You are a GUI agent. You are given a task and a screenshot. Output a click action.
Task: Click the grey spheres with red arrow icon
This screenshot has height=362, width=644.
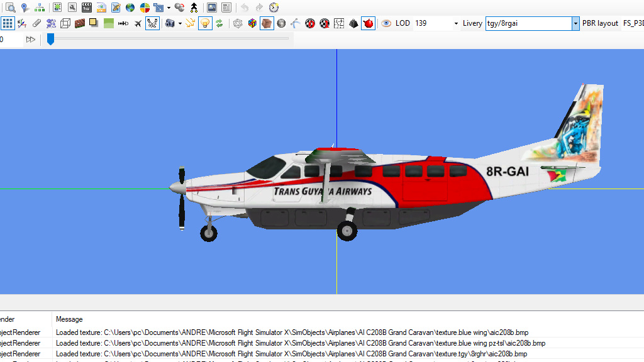(179, 8)
